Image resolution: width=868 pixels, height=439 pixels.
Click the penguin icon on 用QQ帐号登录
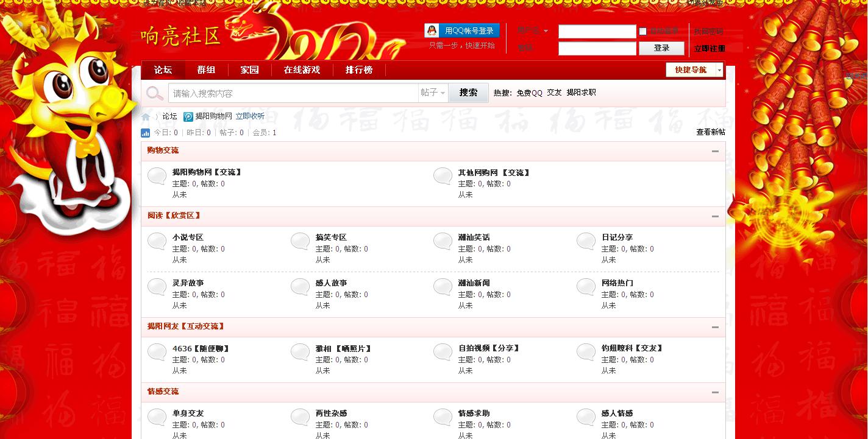pos(431,30)
